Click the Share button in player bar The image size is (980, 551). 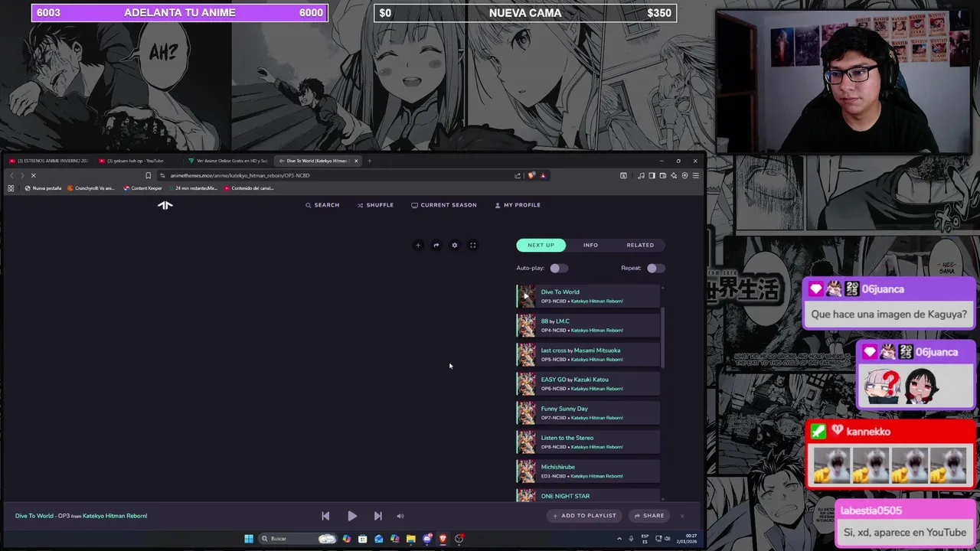[x=649, y=516]
